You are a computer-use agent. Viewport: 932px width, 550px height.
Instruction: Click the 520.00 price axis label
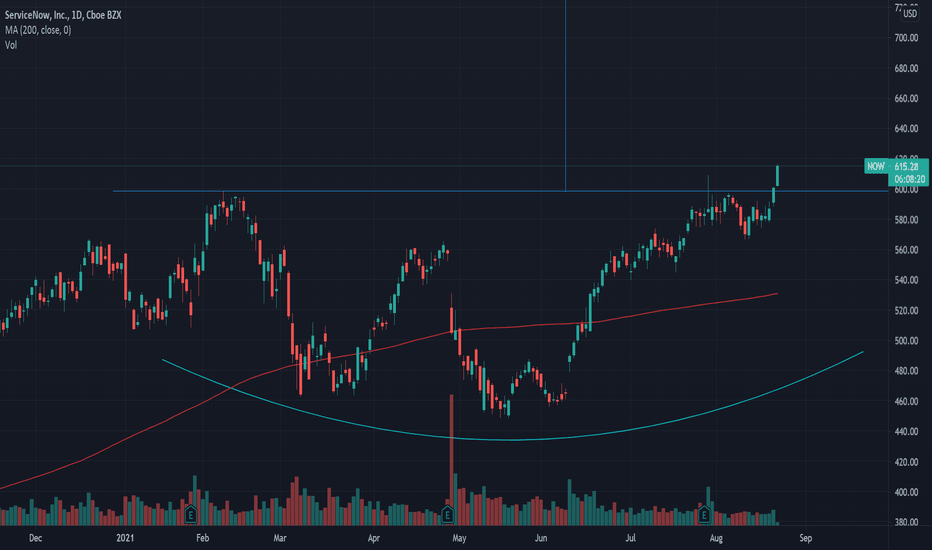click(906, 310)
